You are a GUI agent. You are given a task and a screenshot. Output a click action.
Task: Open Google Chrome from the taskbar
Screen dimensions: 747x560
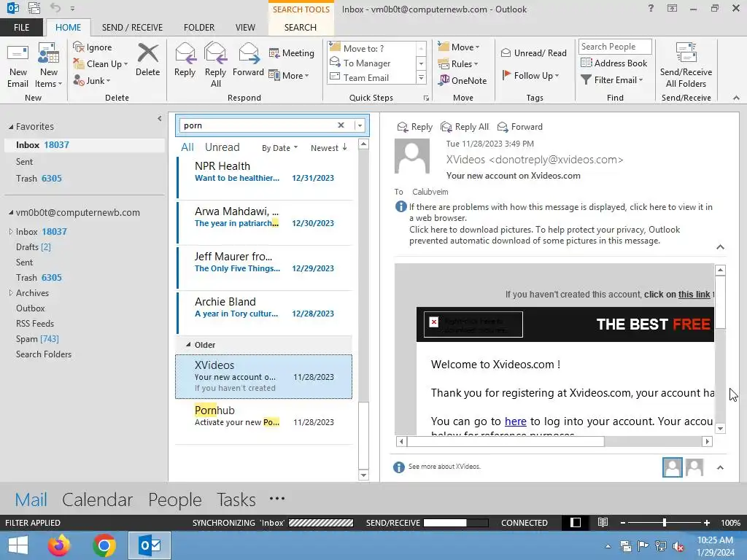pos(104,545)
